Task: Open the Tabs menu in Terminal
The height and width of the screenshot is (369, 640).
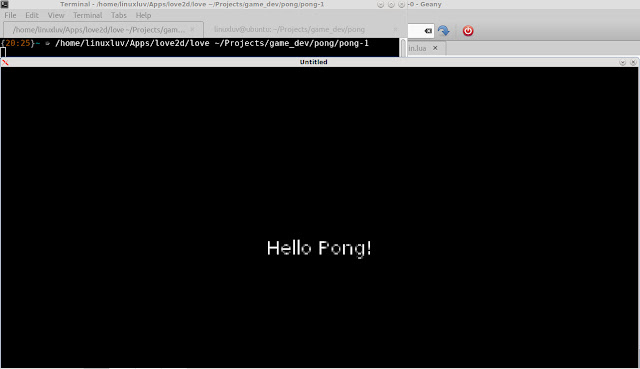Action: [119, 15]
